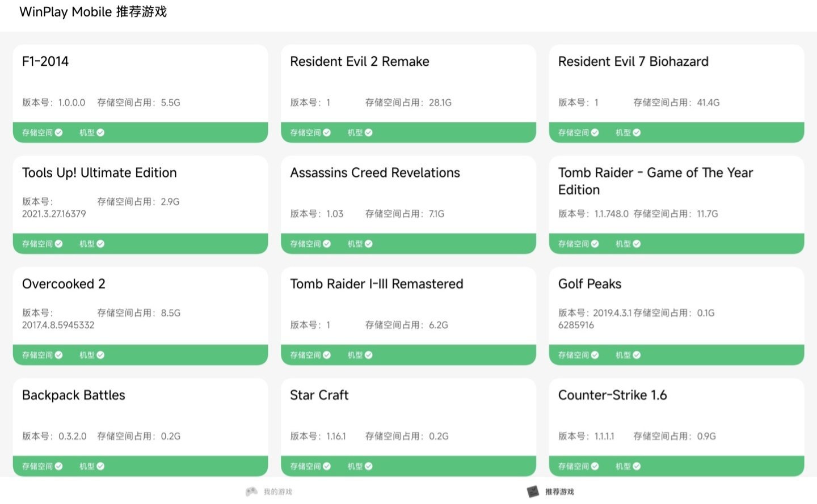Click the gamepad icon for 我的游戏

coord(251,492)
